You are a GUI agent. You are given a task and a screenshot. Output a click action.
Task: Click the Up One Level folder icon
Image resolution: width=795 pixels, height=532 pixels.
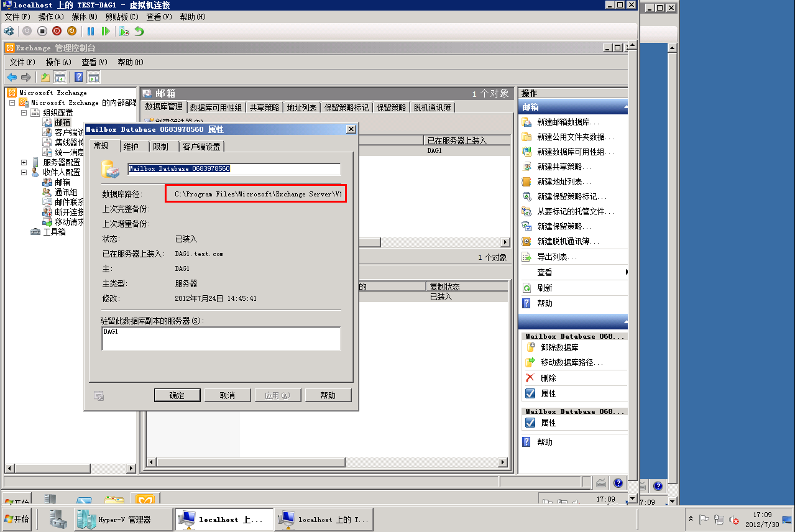coord(45,77)
